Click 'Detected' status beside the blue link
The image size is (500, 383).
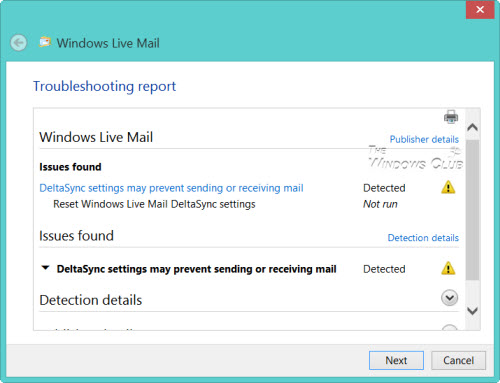click(384, 188)
